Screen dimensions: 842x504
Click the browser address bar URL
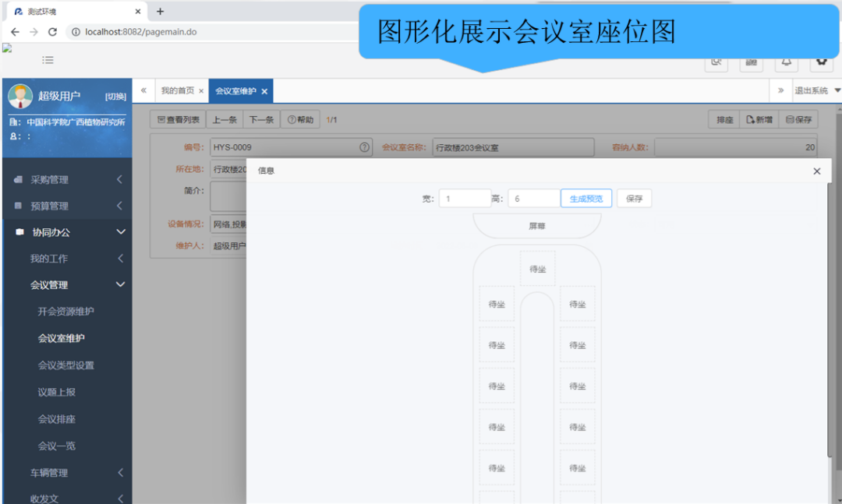pos(140,32)
